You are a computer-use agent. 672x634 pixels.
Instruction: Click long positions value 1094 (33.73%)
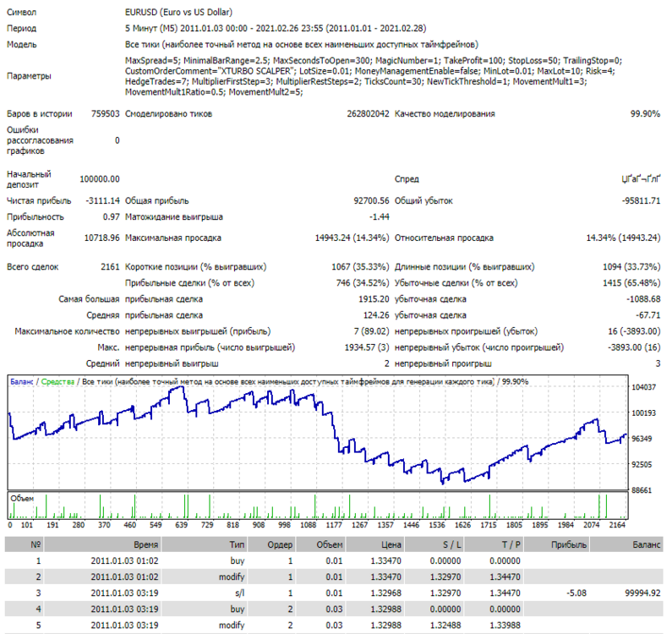pyautogui.click(x=631, y=266)
